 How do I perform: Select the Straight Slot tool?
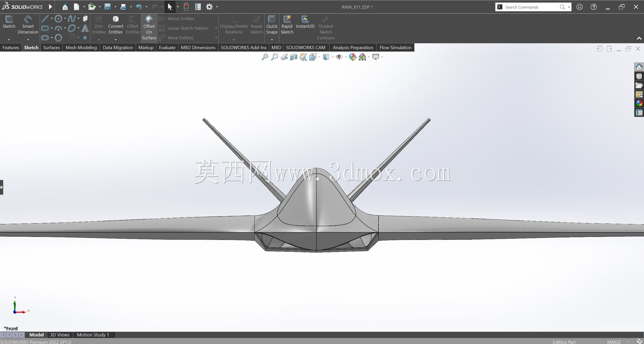(45, 38)
